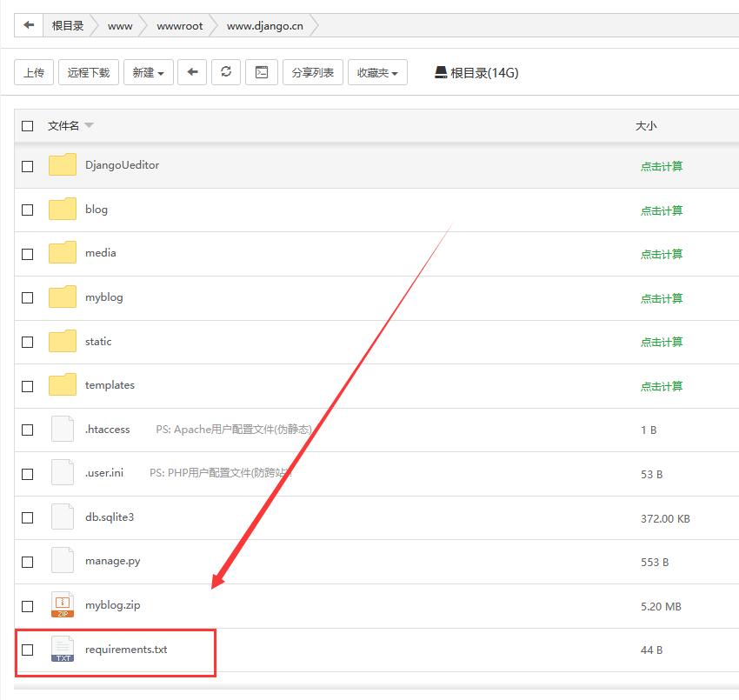Open the terminal icon in toolbar

[261, 72]
